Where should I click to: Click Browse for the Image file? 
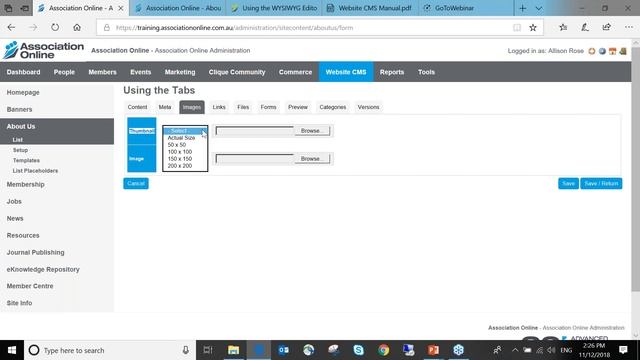312,159
